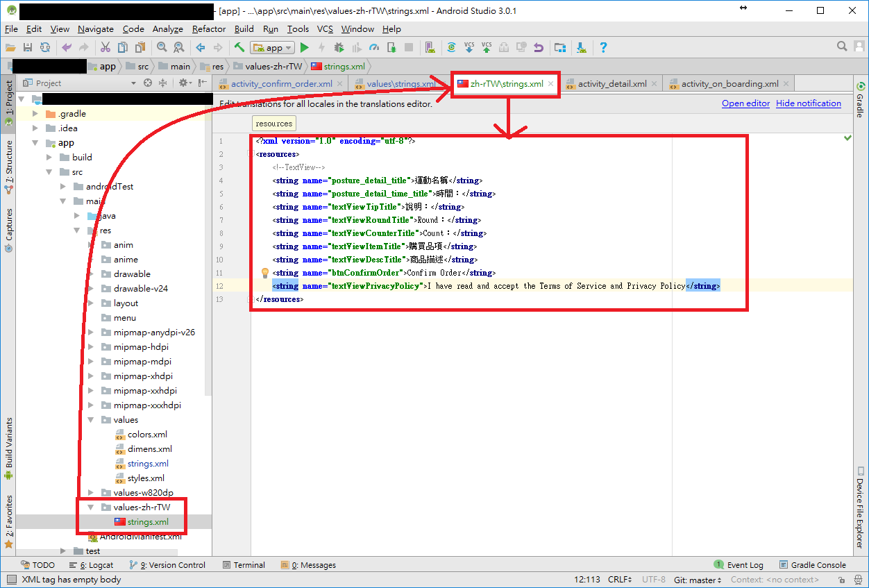Commit changes via the VCS up-arrow icon
This screenshot has height=588, width=869.
tap(485, 47)
